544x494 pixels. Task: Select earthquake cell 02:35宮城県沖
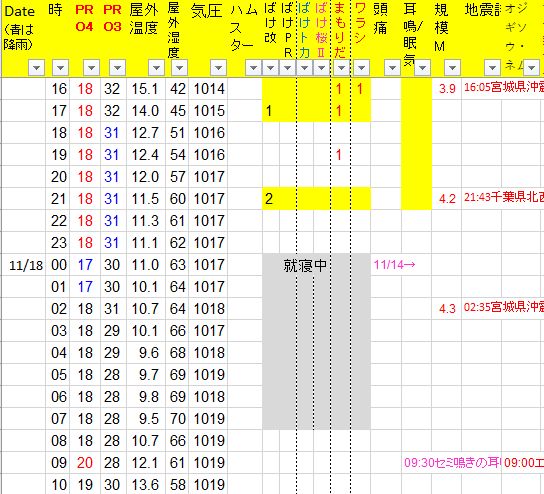click(x=504, y=307)
